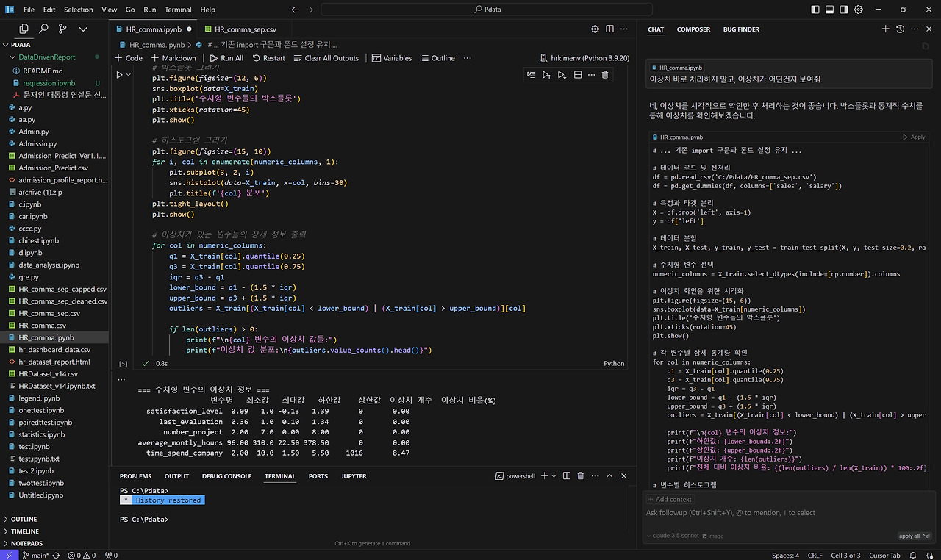This screenshot has width=941, height=560.
Task: Start a new chat with plus icon
Action: [x=885, y=29]
